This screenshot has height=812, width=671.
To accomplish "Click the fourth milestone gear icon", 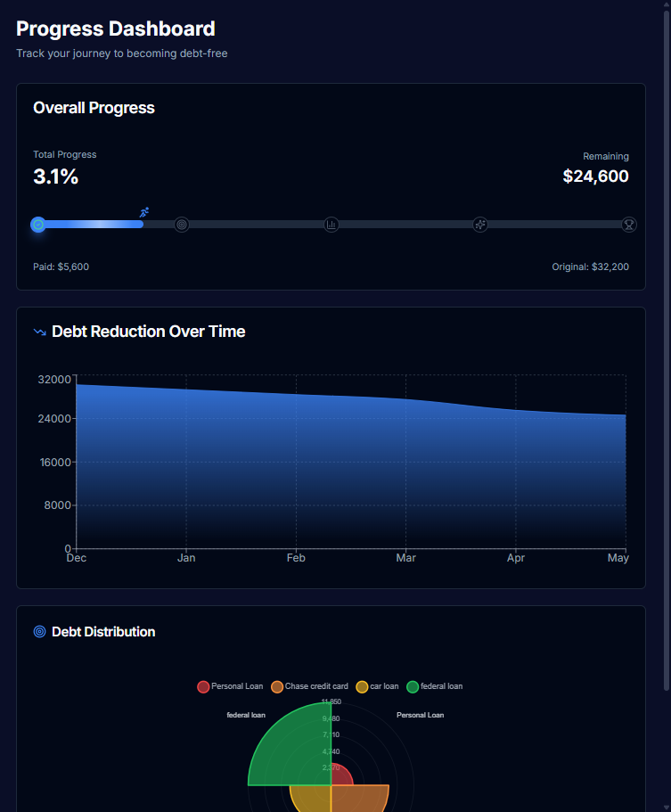I will coord(479,225).
